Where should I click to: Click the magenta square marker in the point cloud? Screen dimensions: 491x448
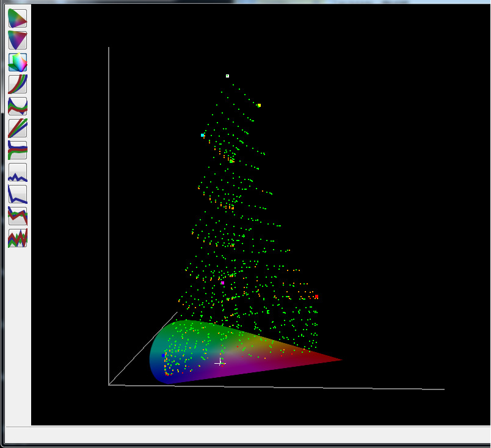(x=223, y=283)
